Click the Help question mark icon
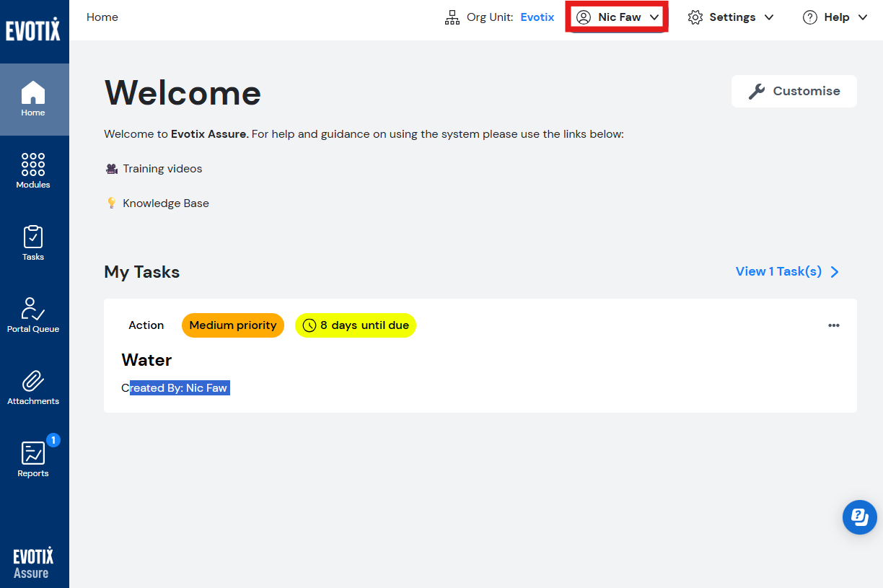This screenshot has height=588, width=883. (x=810, y=17)
